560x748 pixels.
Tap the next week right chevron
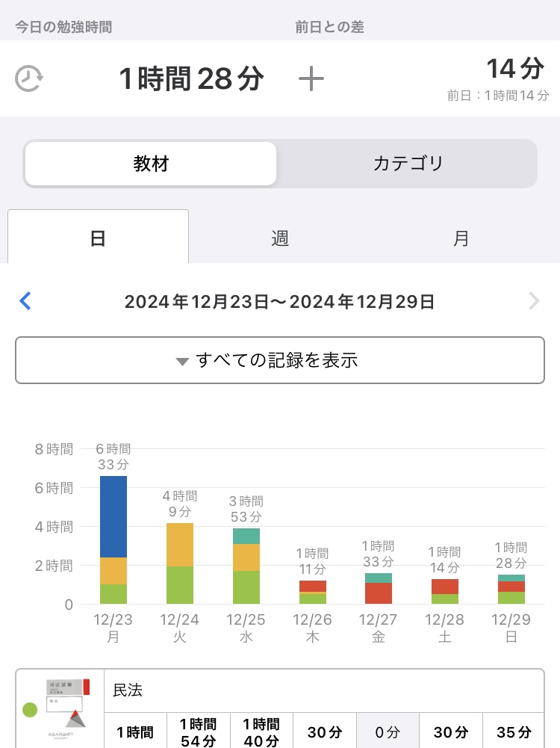[533, 301]
